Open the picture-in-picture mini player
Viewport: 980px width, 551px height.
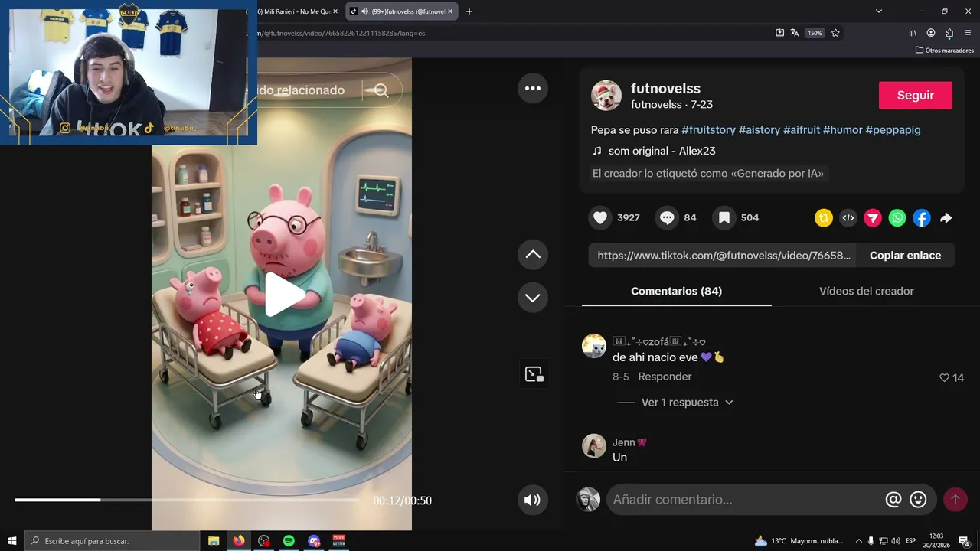[534, 374]
